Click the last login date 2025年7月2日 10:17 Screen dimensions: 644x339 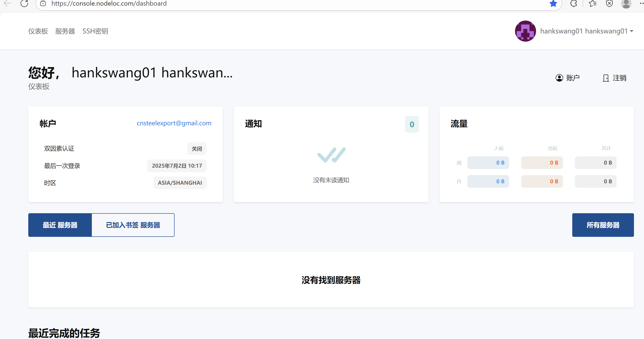point(177,166)
